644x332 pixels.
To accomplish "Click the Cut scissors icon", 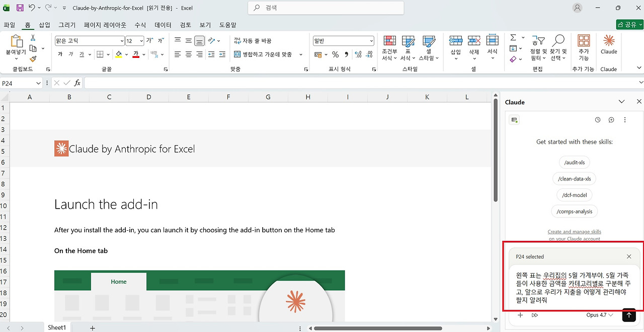I will coord(33,38).
